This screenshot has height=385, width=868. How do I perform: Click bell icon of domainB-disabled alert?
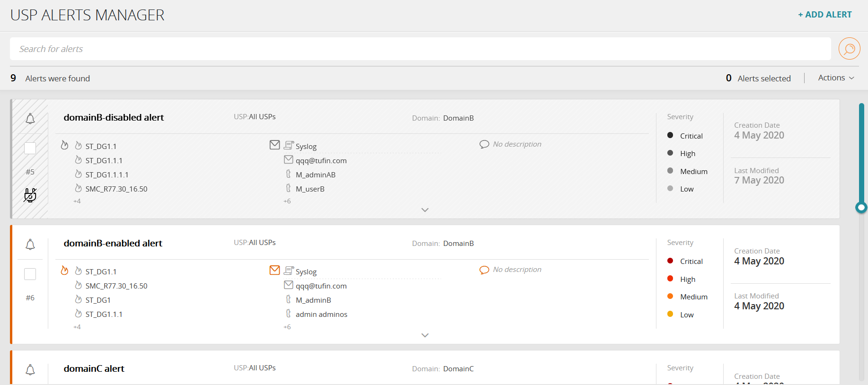click(x=30, y=119)
